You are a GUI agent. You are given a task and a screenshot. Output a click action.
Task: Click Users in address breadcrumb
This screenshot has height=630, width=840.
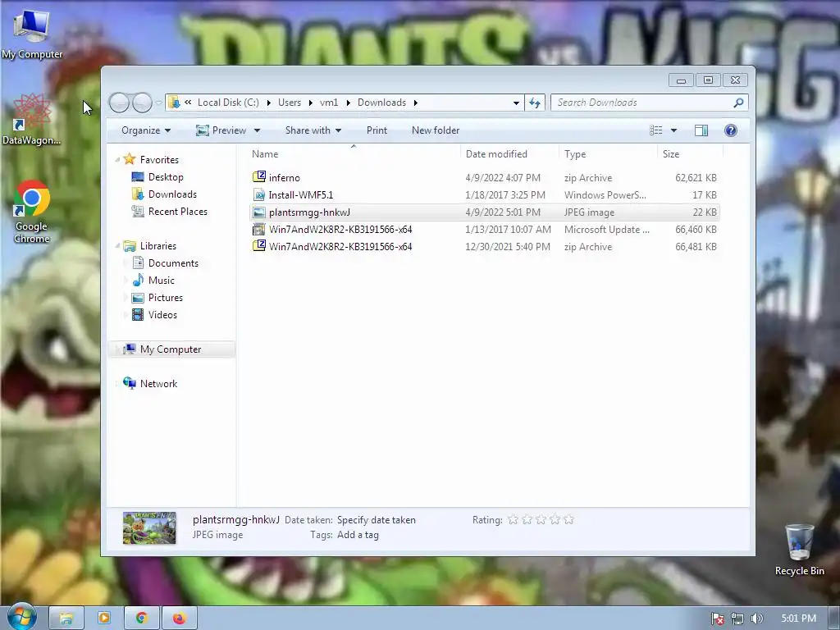(290, 103)
